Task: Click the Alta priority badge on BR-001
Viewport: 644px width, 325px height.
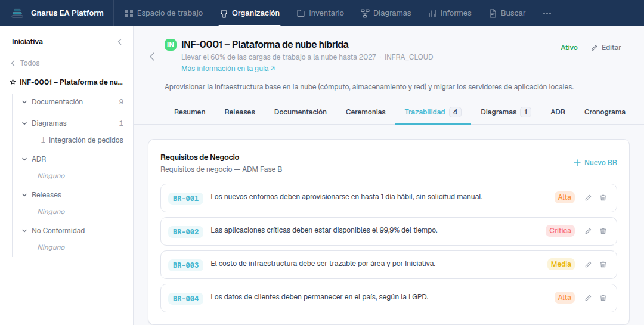Action: pyautogui.click(x=564, y=197)
